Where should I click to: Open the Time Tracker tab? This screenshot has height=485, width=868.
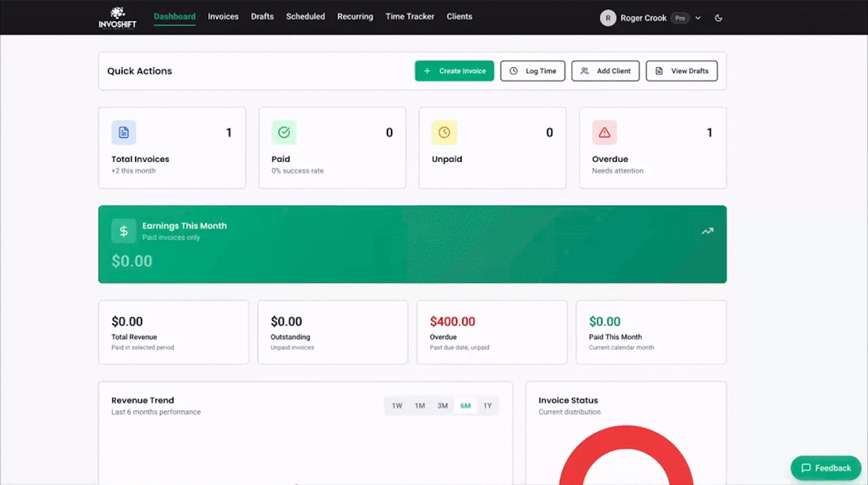point(410,17)
